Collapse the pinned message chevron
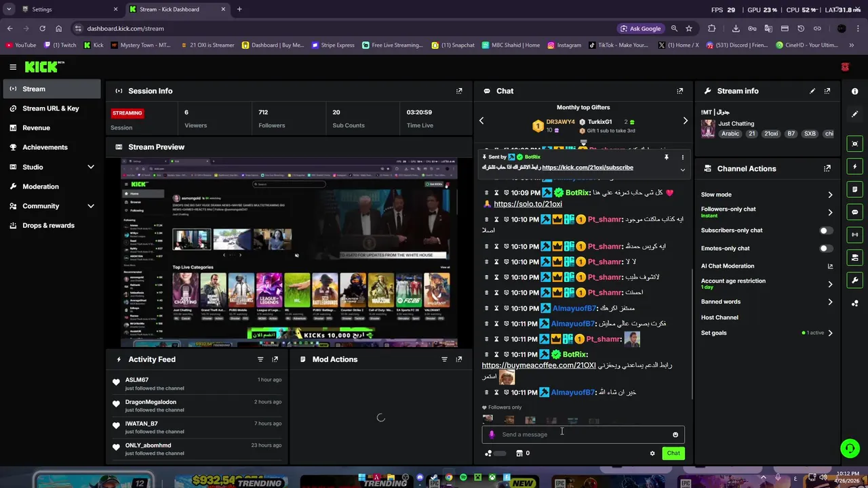The image size is (868, 488). pyautogui.click(x=683, y=169)
